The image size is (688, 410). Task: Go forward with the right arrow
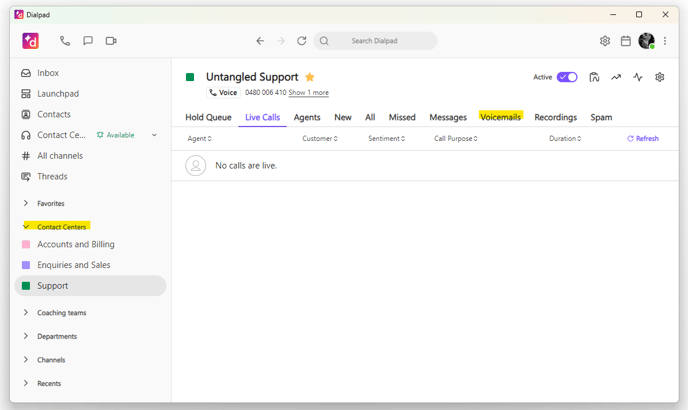point(281,41)
